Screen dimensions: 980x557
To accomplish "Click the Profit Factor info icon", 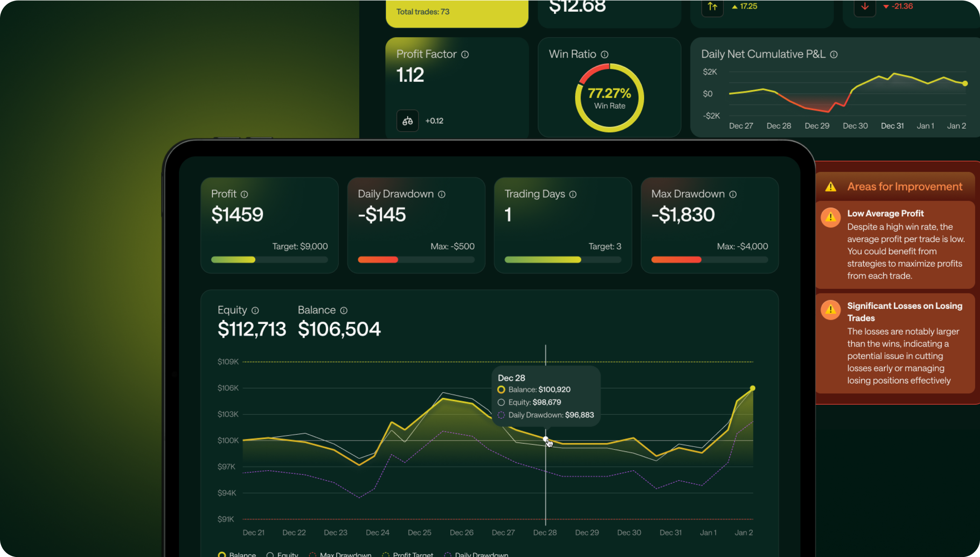I will tap(465, 55).
